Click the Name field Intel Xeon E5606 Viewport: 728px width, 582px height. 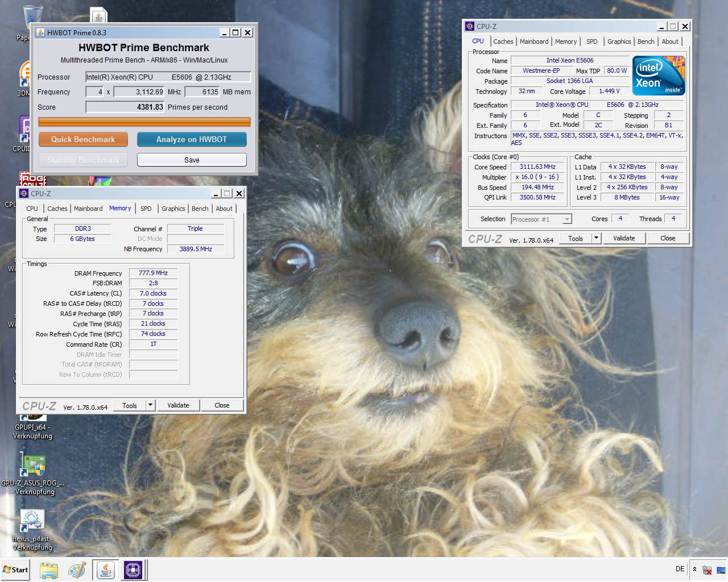570,60
